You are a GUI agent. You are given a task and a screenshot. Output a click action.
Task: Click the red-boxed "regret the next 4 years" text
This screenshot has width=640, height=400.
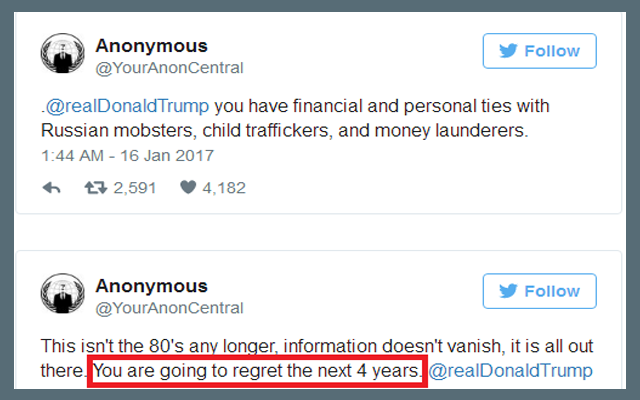[258, 371]
